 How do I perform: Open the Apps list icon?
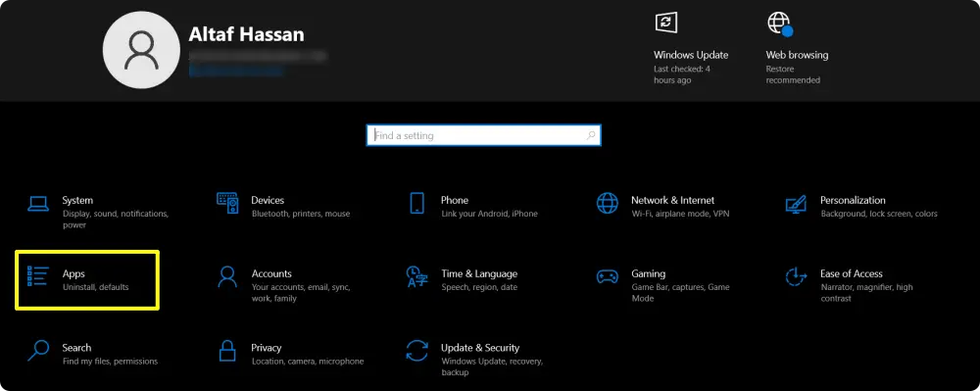point(37,276)
